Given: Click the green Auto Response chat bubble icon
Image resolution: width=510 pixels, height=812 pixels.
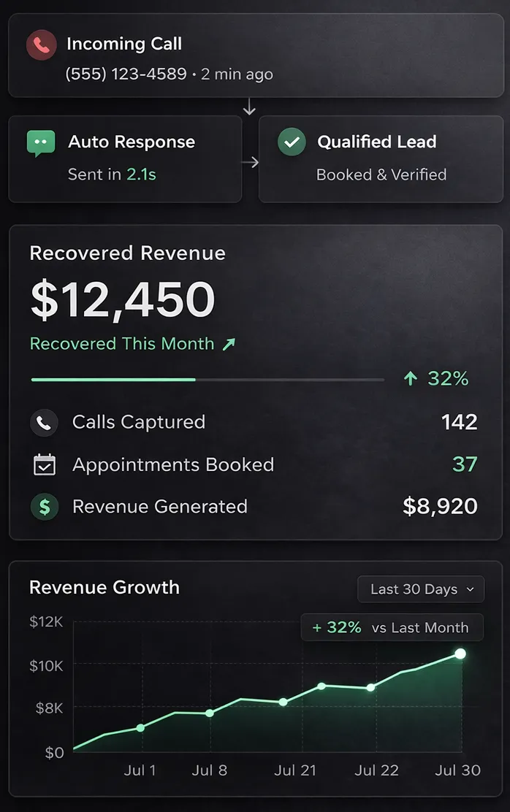Looking at the screenshot, I should (x=41, y=143).
